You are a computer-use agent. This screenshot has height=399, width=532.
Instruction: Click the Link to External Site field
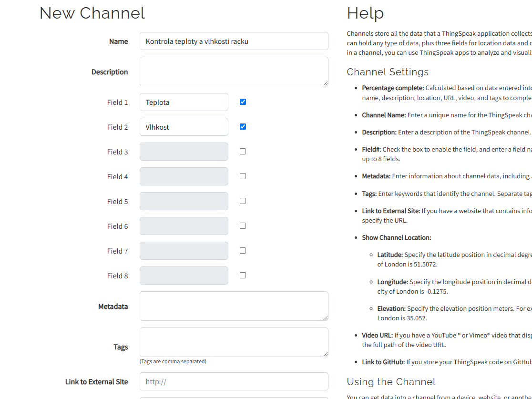click(x=234, y=381)
